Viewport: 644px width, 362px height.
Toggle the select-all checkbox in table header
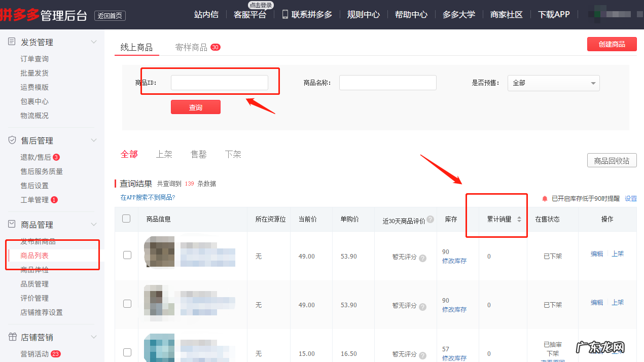[x=127, y=219]
